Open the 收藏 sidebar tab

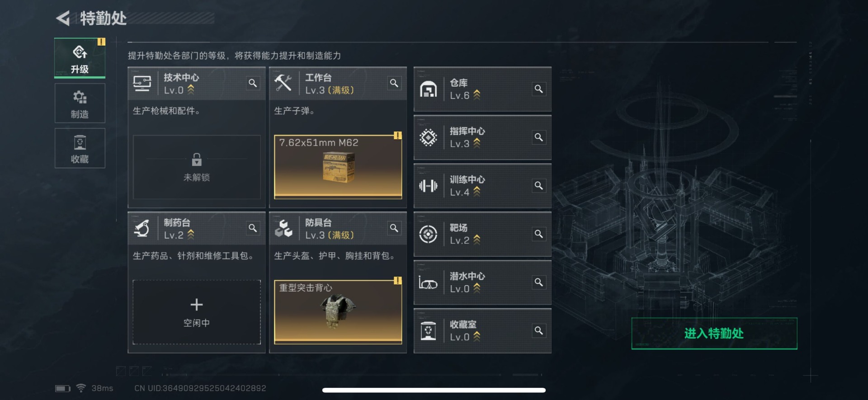tap(80, 148)
